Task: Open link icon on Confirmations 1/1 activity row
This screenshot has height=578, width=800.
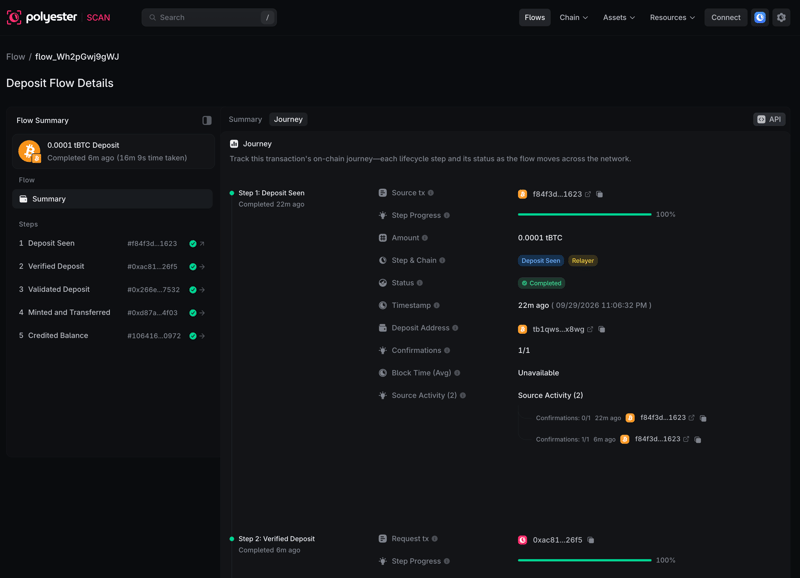Action: (x=686, y=439)
